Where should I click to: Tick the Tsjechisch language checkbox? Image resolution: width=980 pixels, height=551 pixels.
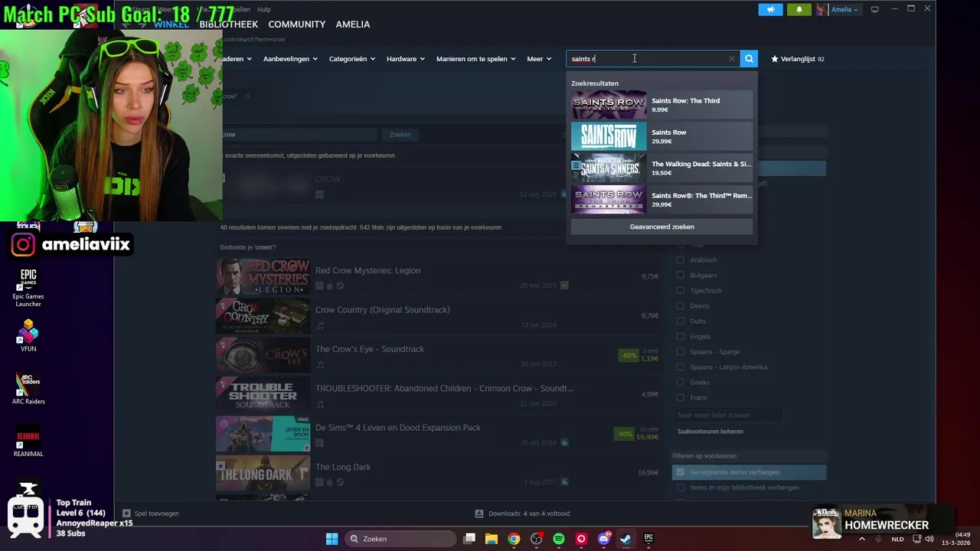(680, 290)
